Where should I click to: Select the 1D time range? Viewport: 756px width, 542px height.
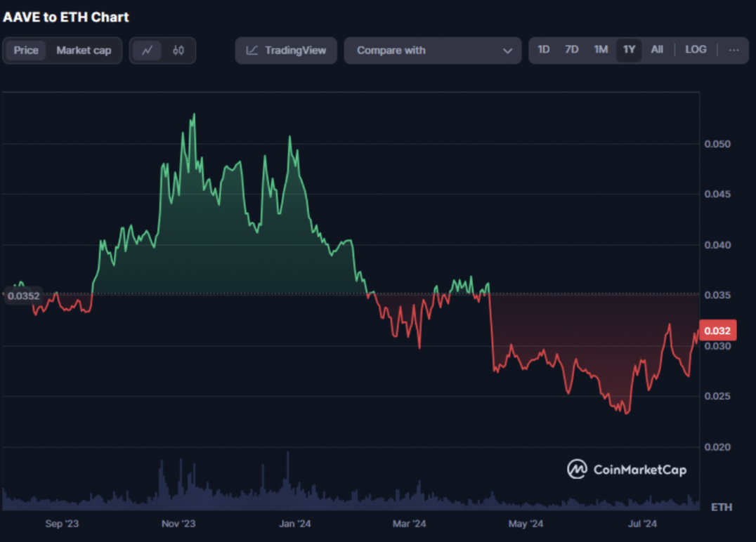[x=543, y=50]
